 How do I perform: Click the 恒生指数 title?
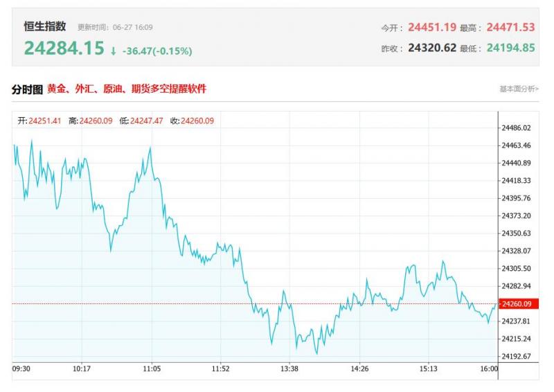click(45, 26)
